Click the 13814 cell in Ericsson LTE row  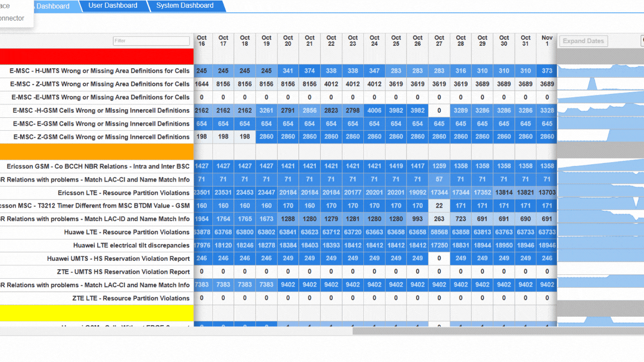pyautogui.click(x=504, y=193)
